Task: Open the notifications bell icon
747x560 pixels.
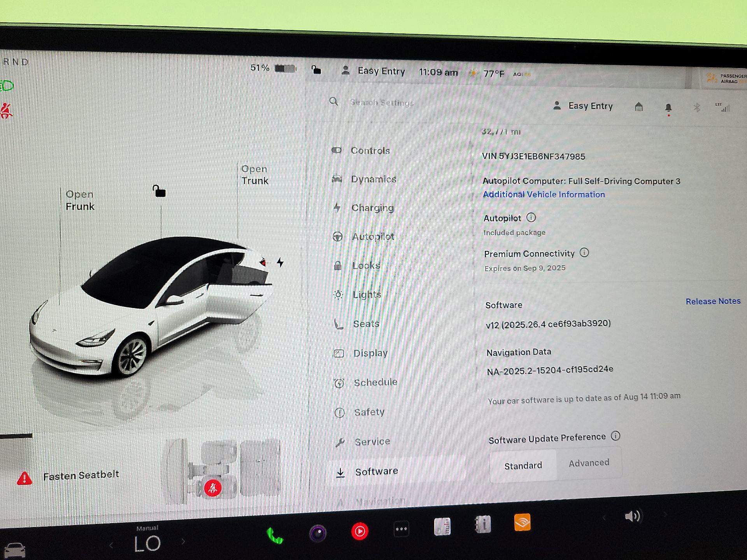Action: (668, 108)
